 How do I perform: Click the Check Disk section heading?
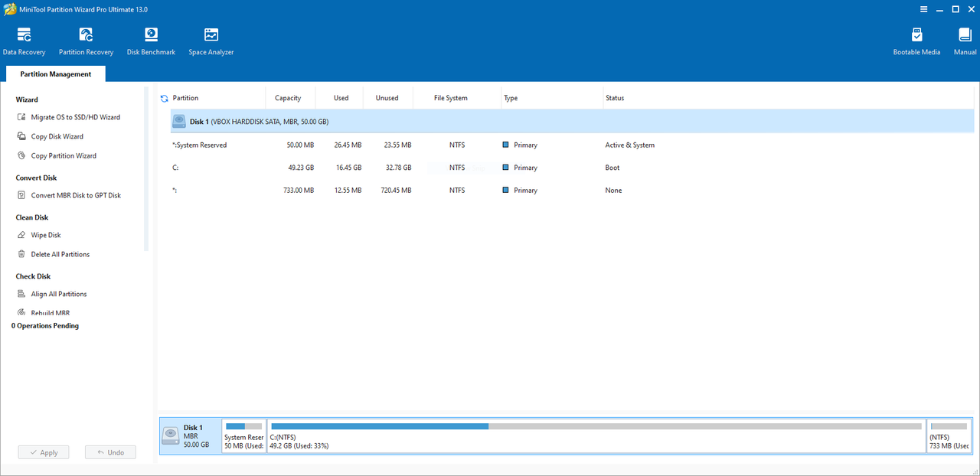coord(33,276)
